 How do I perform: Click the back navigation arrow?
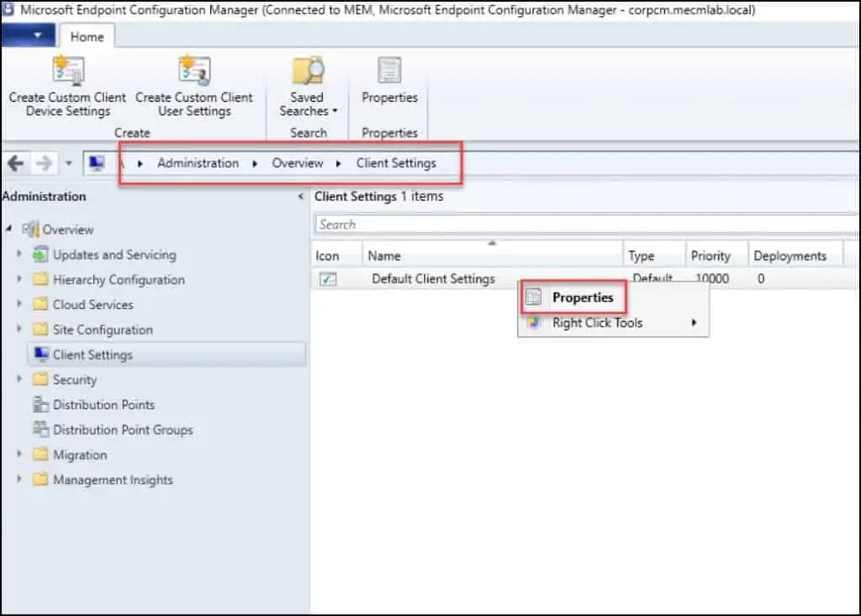pyautogui.click(x=16, y=163)
